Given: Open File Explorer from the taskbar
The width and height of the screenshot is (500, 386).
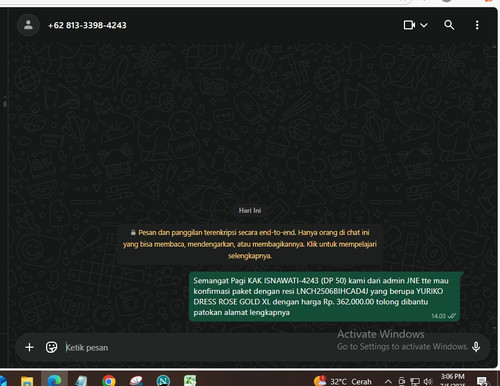Looking at the screenshot, I should (x=27, y=381).
